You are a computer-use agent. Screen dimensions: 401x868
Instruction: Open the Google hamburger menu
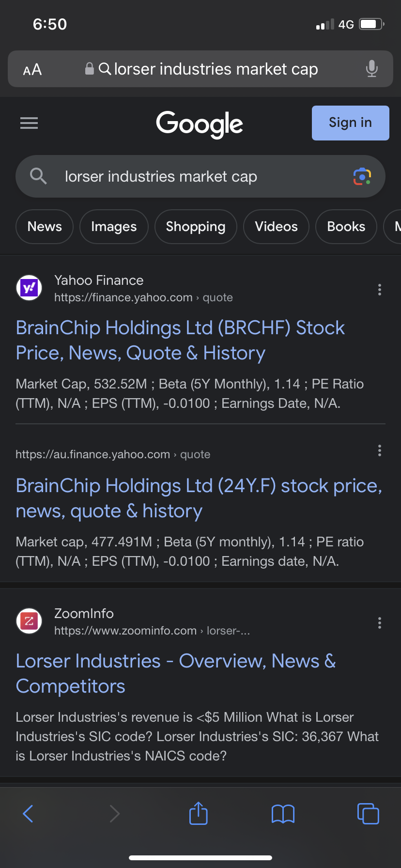click(x=29, y=123)
